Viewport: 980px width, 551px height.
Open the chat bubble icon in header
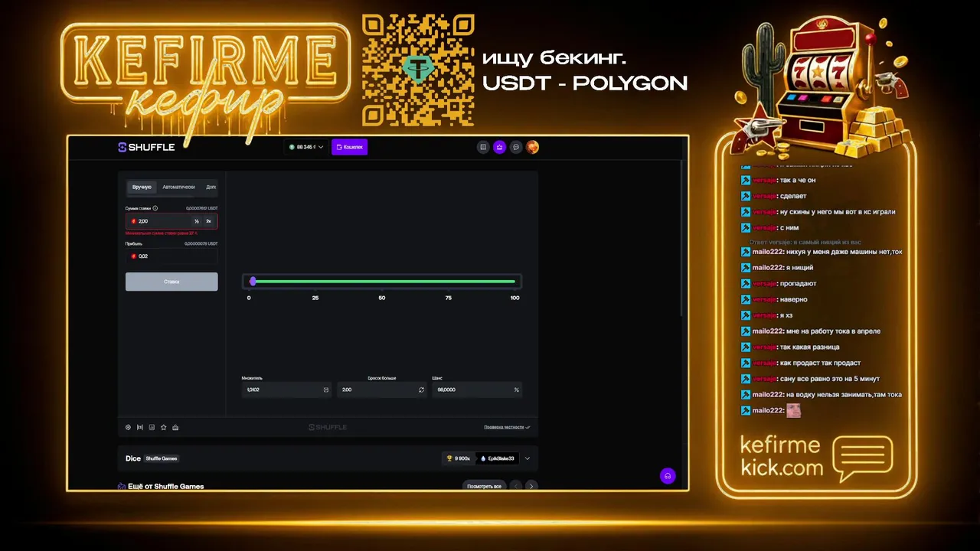[516, 147]
